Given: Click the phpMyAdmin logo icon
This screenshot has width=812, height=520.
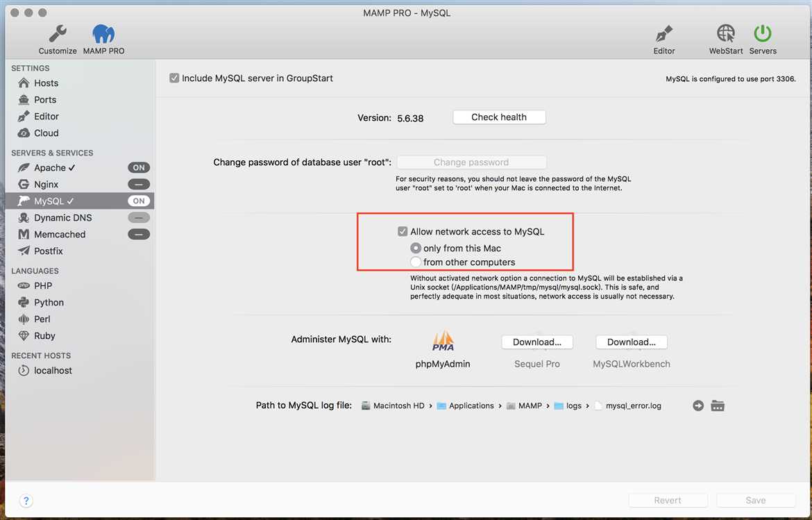Looking at the screenshot, I should coord(443,341).
